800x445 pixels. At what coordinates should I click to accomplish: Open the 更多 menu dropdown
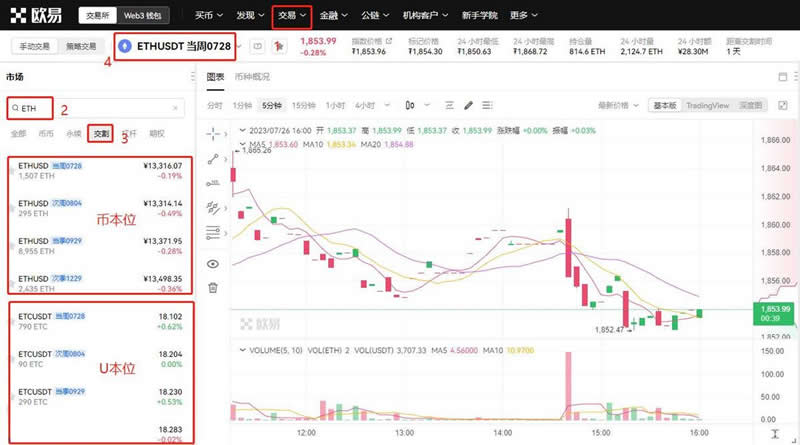521,16
